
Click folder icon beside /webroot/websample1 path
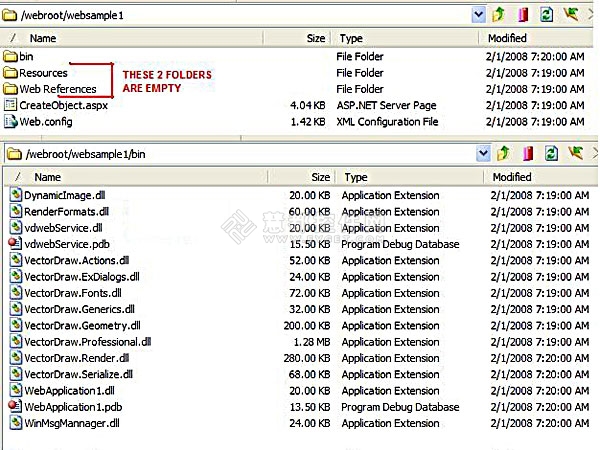10,15
